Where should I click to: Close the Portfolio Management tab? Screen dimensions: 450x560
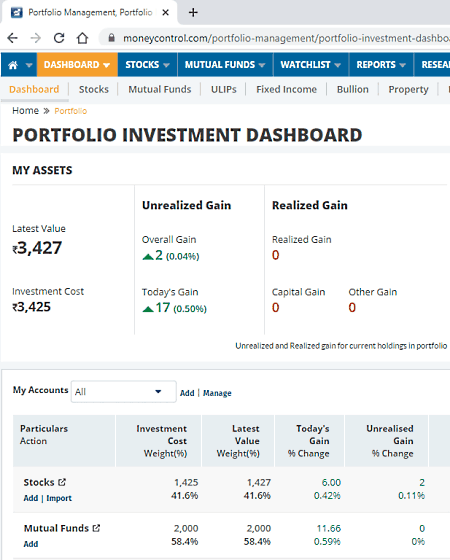(165, 12)
